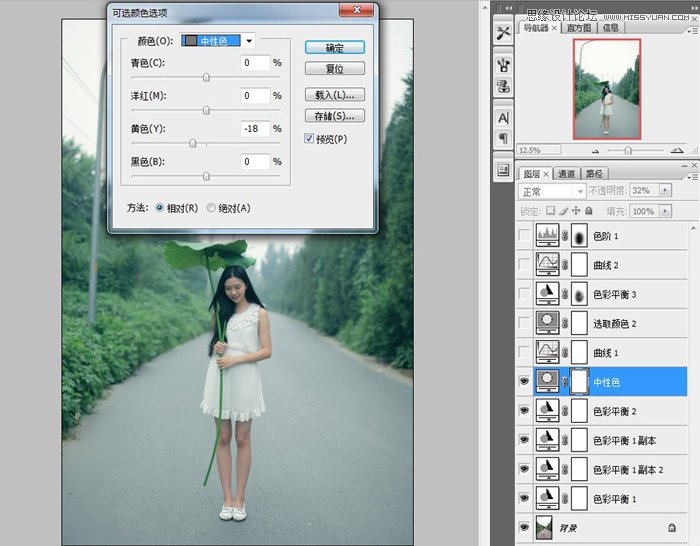Click the 确定 OK button
Image resolution: width=700 pixels, height=546 pixels.
334,47
